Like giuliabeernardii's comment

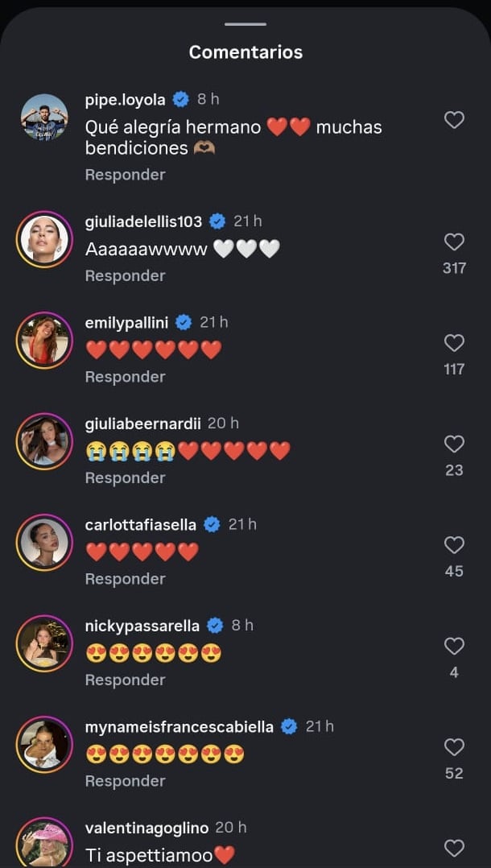click(x=454, y=444)
